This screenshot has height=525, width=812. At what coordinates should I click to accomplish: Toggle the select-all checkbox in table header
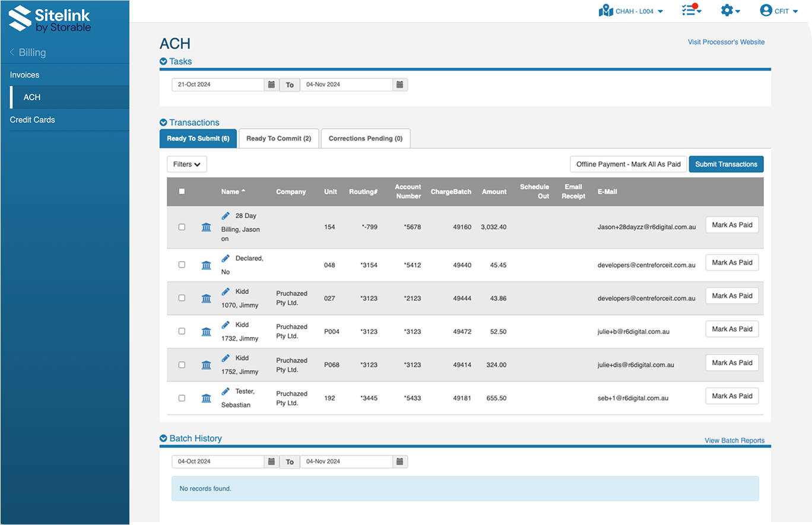pos(182,192)
